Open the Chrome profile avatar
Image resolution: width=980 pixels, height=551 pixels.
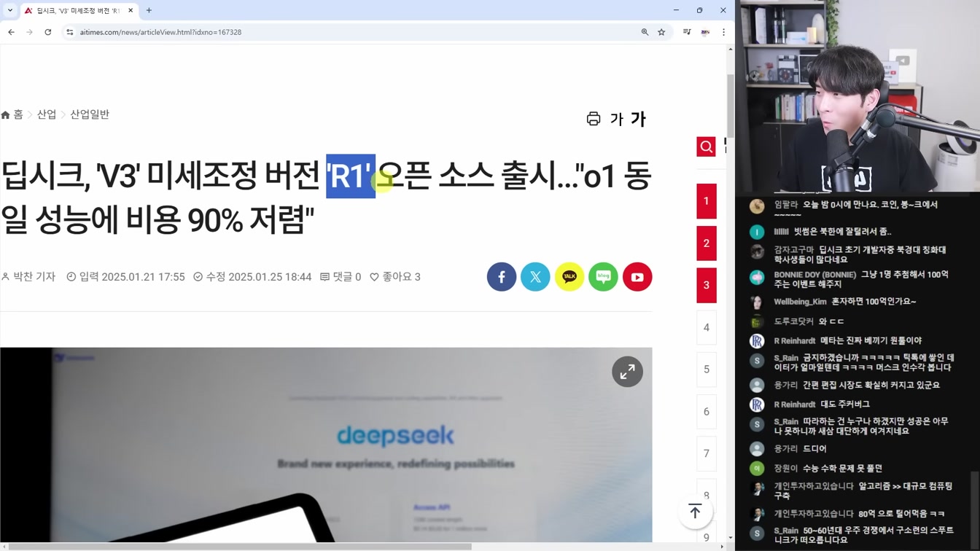tap(705, 32)
